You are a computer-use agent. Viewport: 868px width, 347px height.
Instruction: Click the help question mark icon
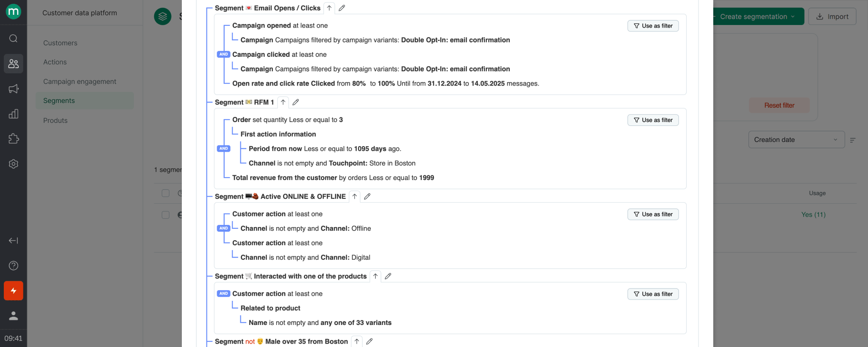pos(13,266)
